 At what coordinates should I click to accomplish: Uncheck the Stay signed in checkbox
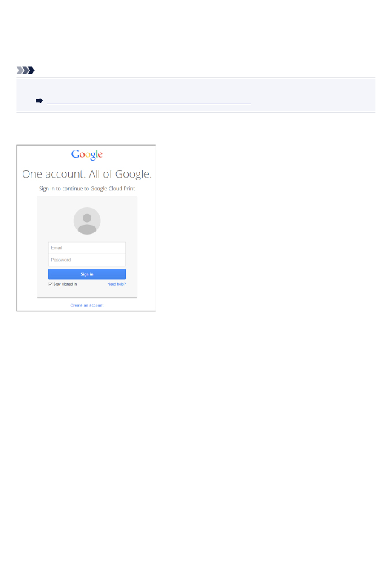(50, 284)
